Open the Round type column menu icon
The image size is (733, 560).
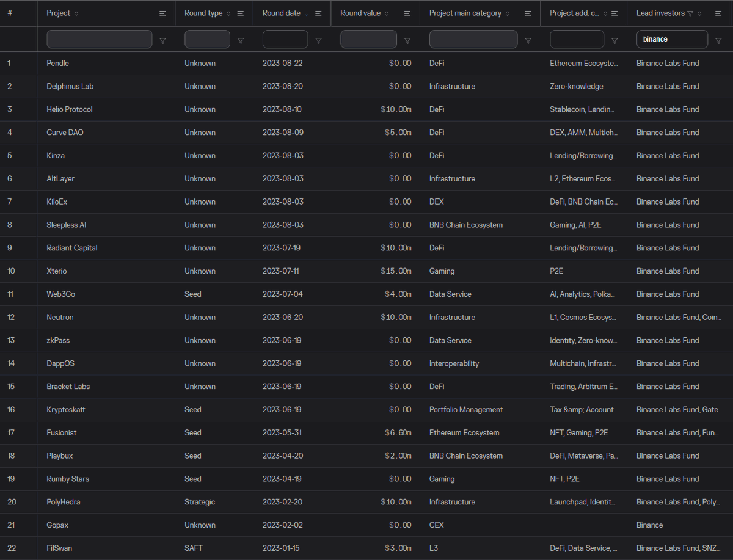point(241,13)
